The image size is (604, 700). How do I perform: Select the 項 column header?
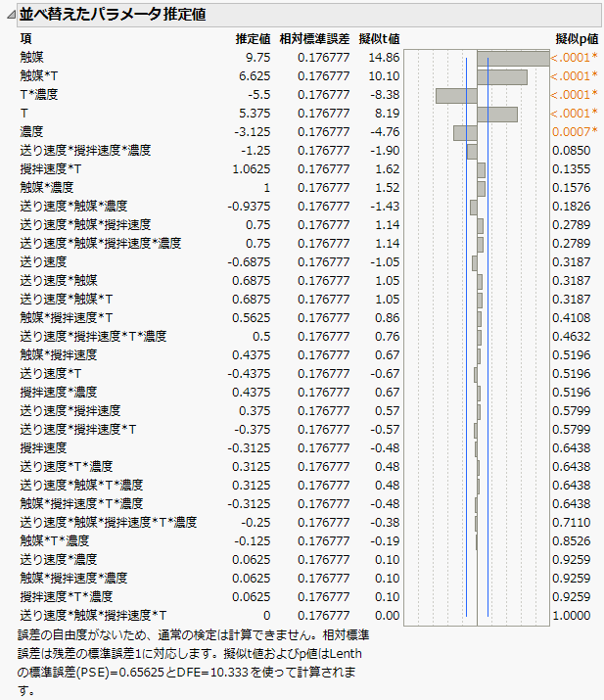(25, 39)
